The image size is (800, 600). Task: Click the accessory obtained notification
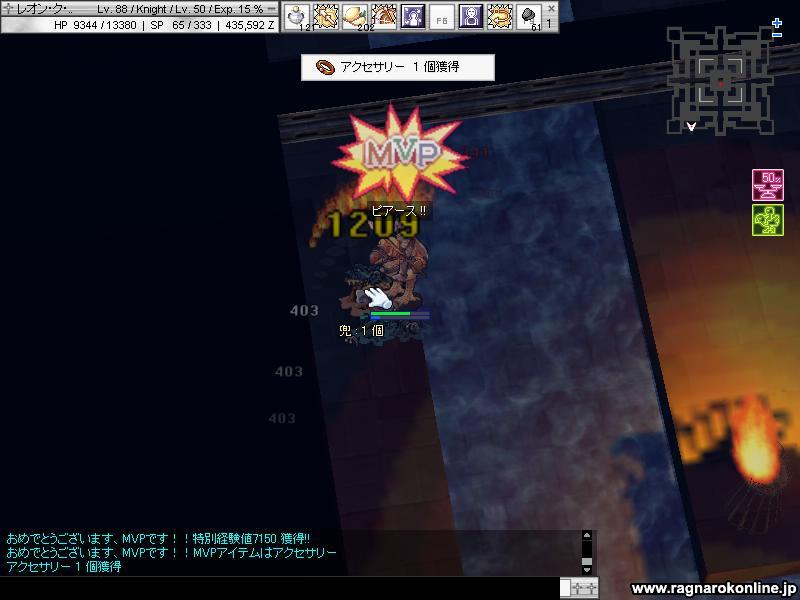point(398,67)
